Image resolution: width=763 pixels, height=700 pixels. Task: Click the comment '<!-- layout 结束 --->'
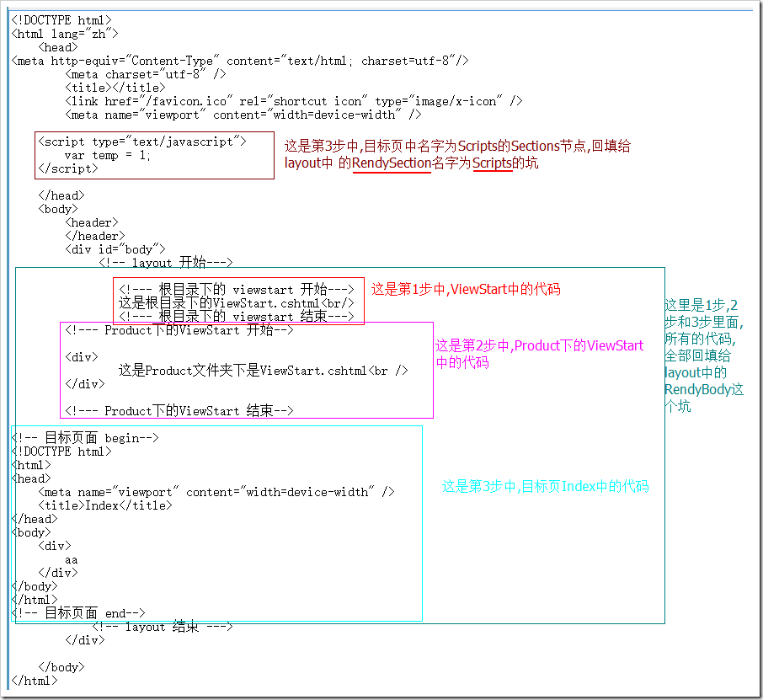pyautogui.click(x=162, y=627)
